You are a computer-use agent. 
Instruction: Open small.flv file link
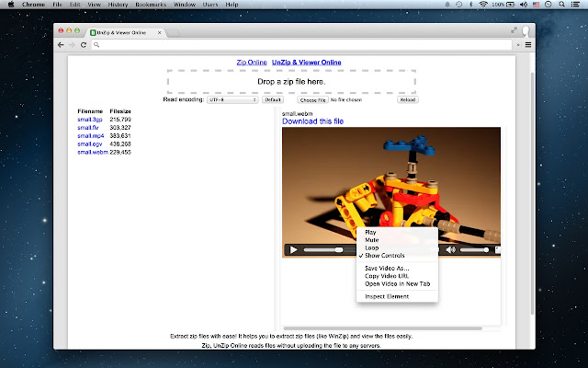click(x=88, y=128)
